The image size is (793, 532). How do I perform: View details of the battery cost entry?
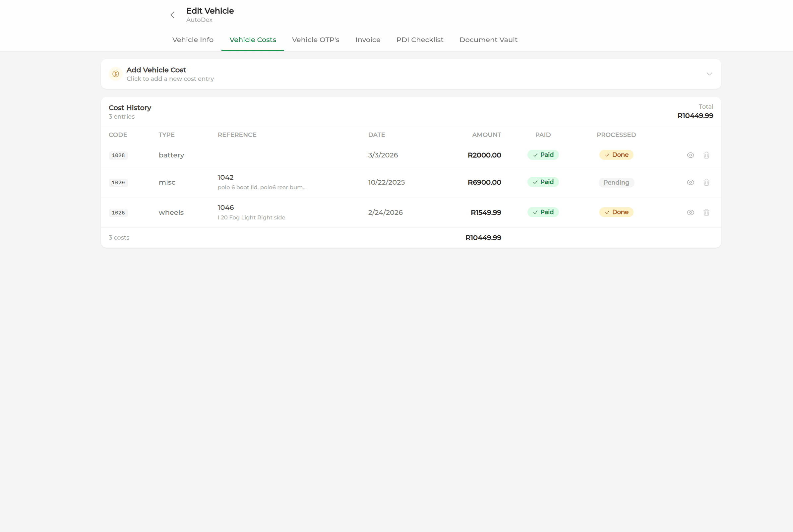pos(690,155)
